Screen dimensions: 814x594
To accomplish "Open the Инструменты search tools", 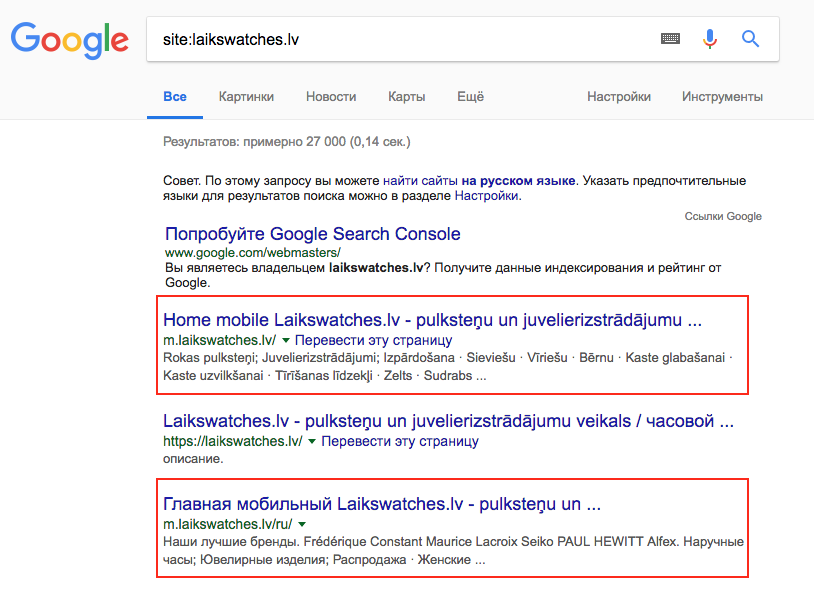I will tap(722, 97).
